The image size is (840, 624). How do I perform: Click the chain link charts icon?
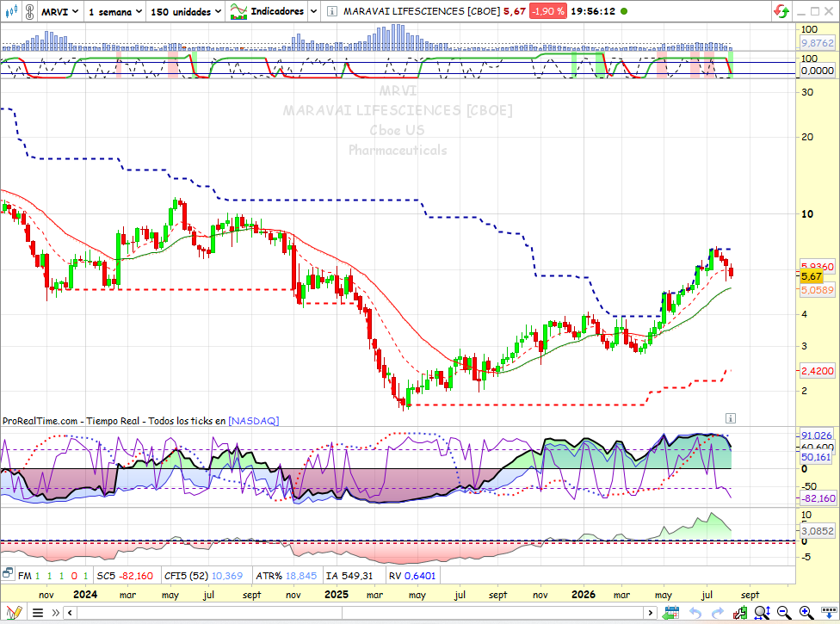tap(30, 11)
